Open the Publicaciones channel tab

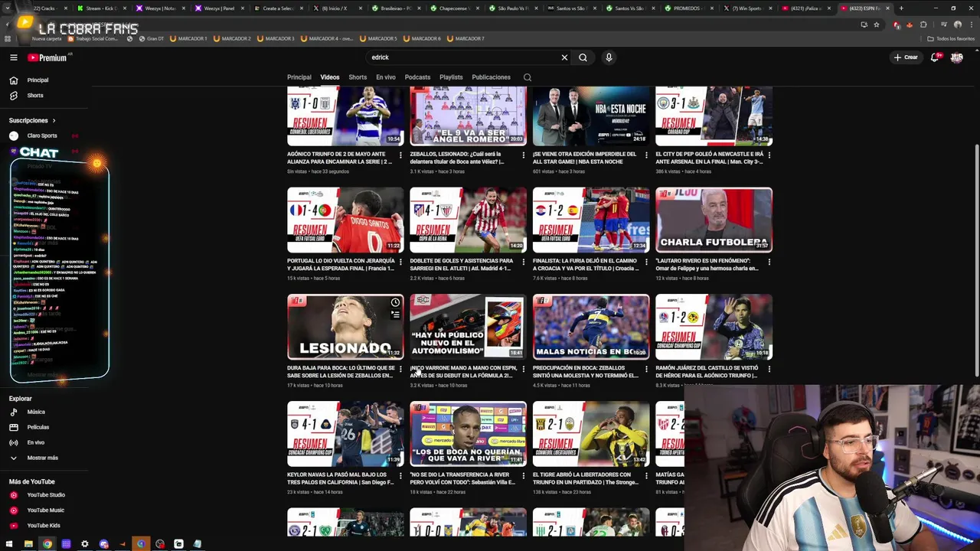tap(491, 77)
